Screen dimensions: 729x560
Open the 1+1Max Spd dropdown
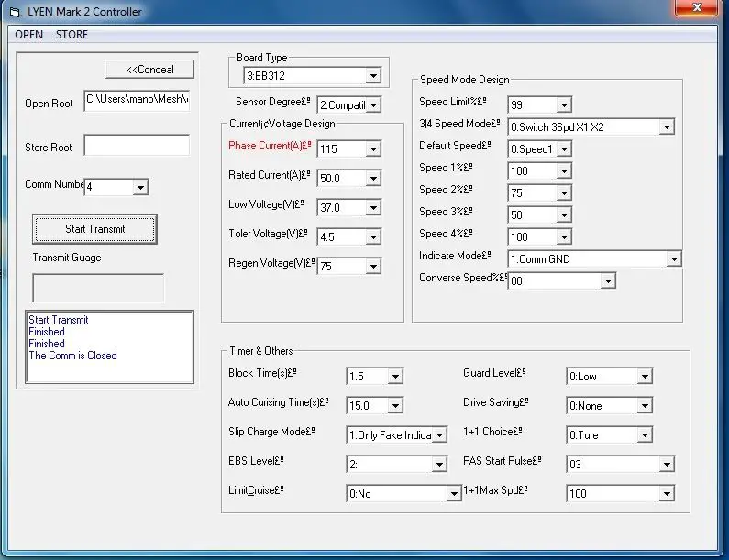point(667,493)
